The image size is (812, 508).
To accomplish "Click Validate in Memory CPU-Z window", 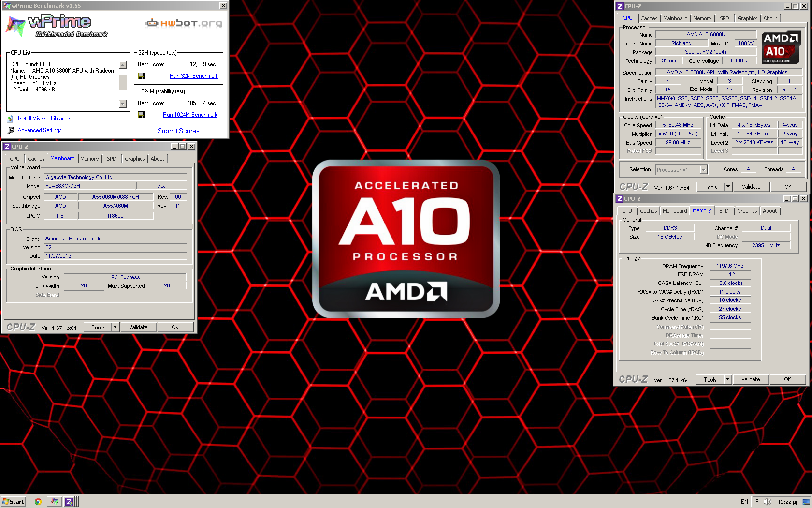I will point(751,379).
